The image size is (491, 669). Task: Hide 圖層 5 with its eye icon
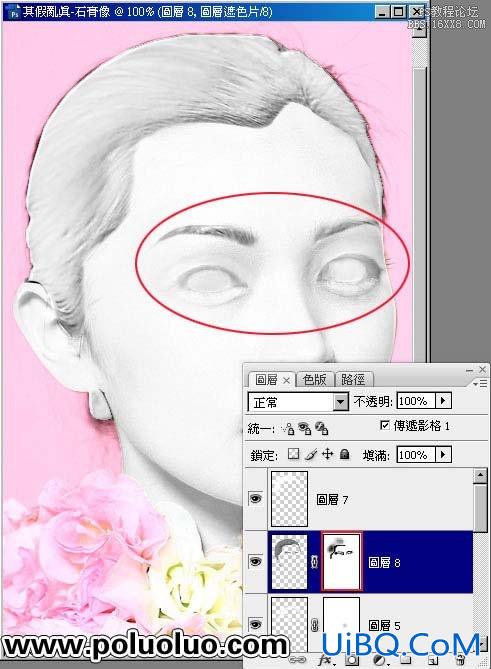[256, 625]
